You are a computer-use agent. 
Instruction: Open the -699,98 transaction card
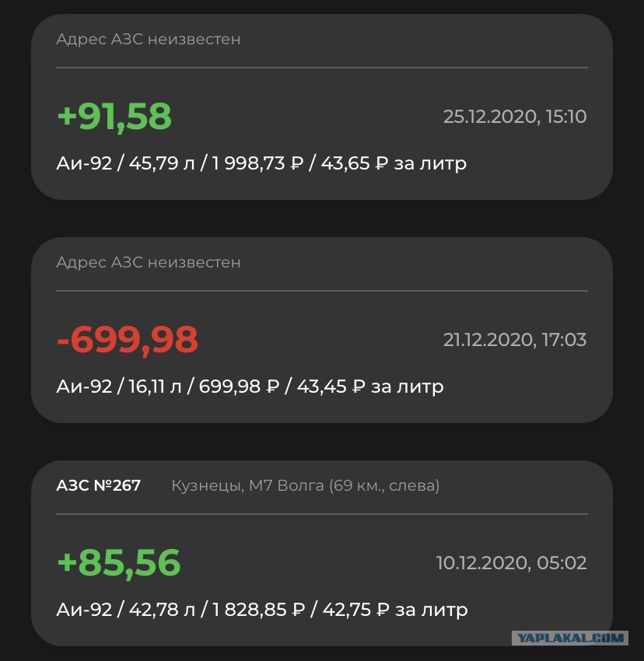(322, 330)
